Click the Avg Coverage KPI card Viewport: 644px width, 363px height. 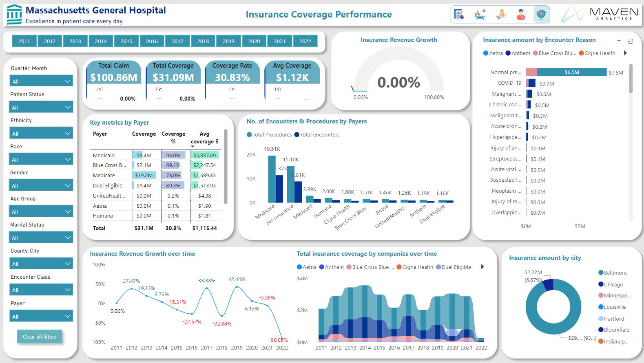[x=292, y=83]
